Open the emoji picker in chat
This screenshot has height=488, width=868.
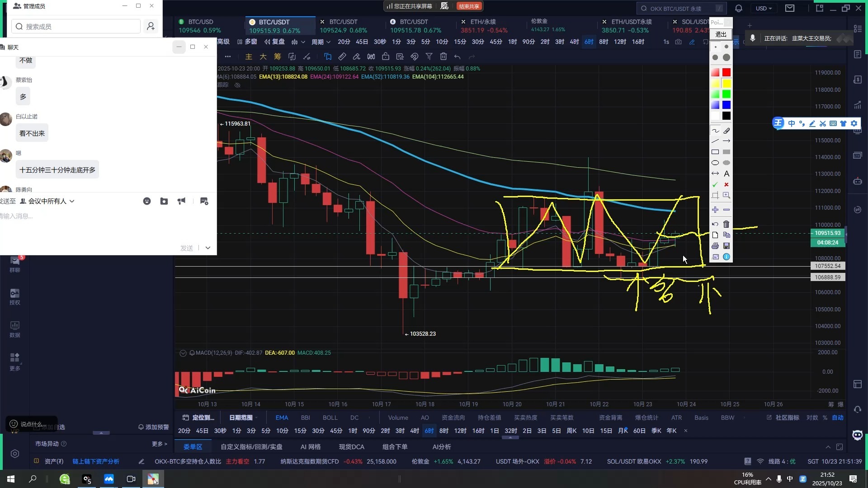click(x=147, y=201)
